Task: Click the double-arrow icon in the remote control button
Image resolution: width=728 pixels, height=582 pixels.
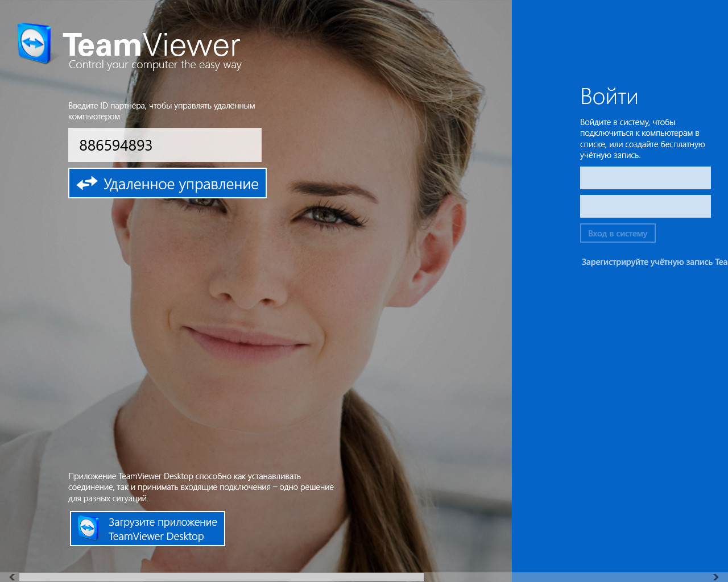Action: pyautogui.click(x=87, y=183)
